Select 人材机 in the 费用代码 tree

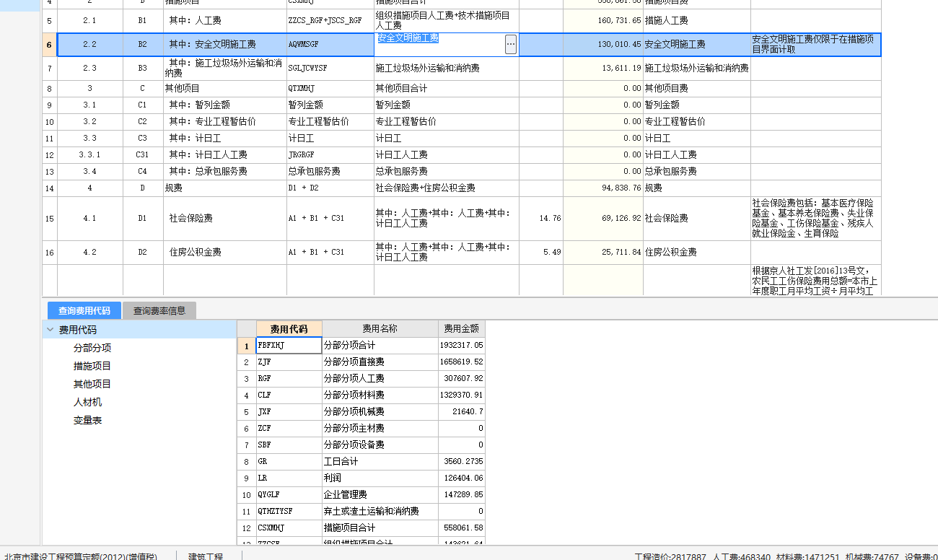coord(87,402)
